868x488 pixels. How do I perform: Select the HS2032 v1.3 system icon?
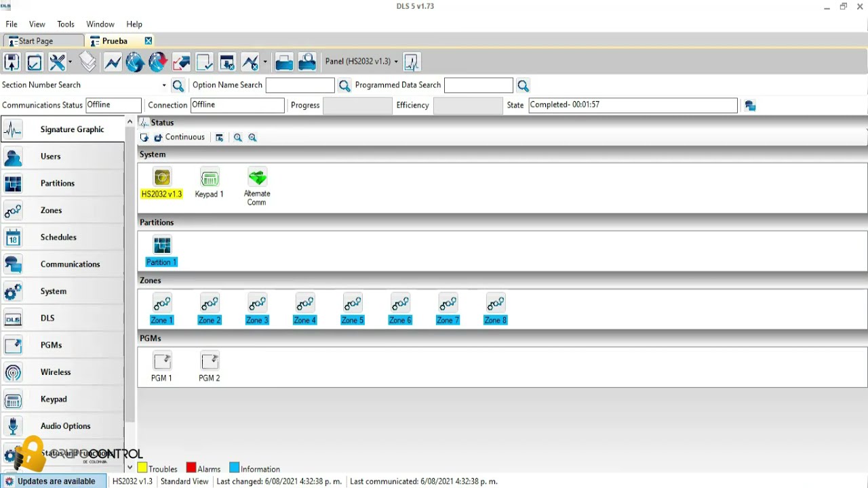click(161, 184)
